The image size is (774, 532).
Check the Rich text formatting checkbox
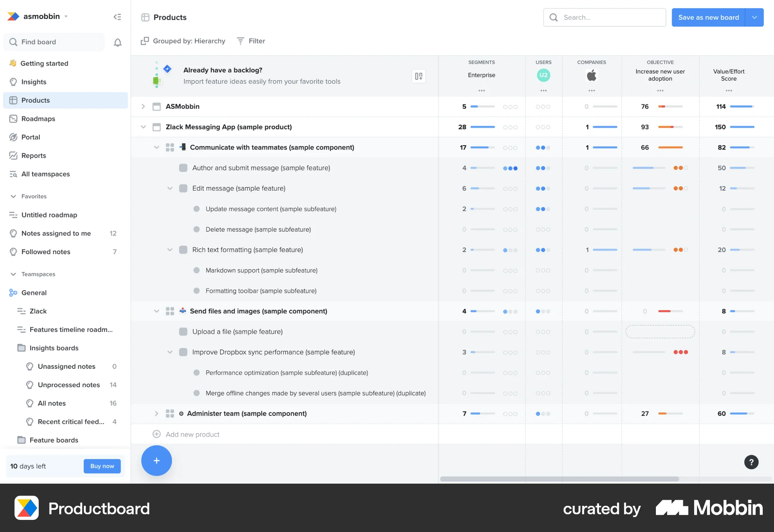pos(183,249)
